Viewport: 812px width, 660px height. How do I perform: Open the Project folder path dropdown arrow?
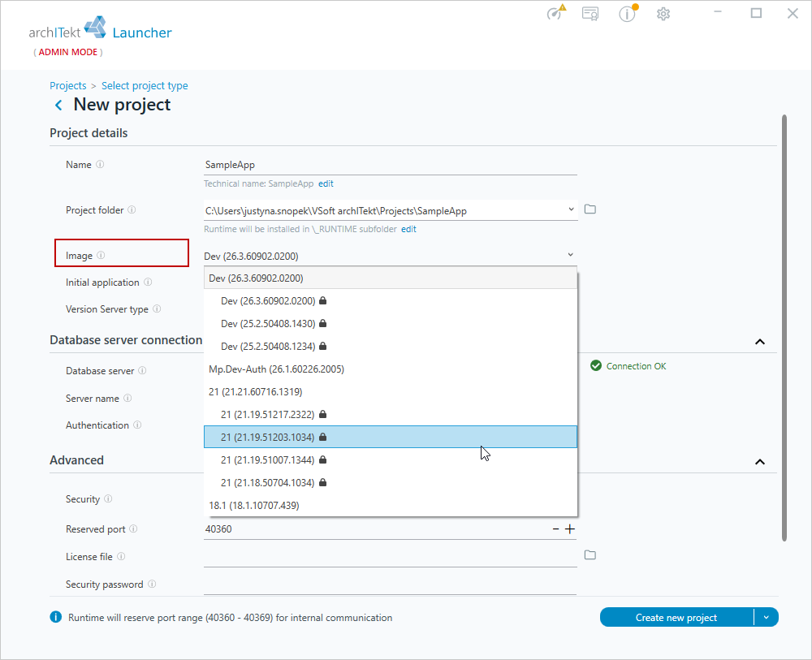click(571, 209)
